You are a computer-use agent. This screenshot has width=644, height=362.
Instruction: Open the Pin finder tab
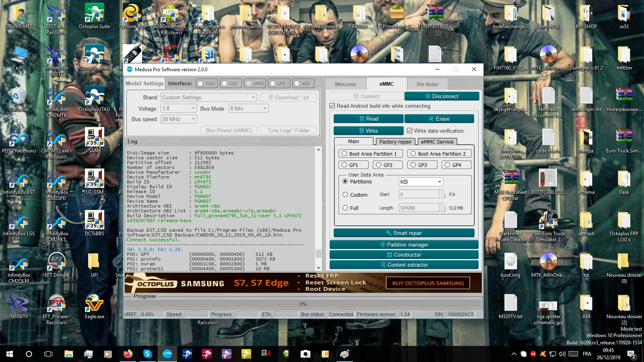[427, 84]
